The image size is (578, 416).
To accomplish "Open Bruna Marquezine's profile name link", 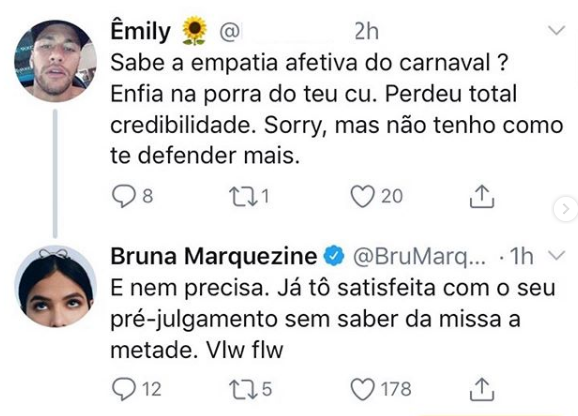I will pyautogui.click(x=214, y=256).
